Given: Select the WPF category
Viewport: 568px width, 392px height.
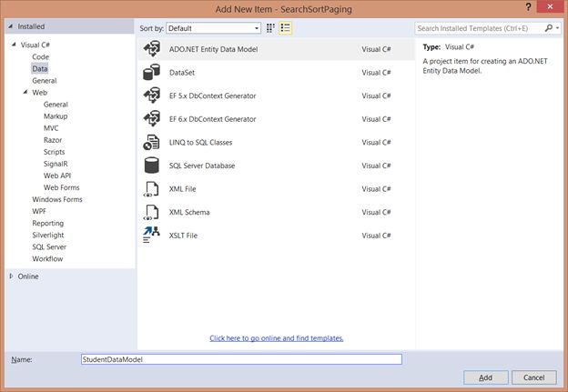Looking at the screenshot, I should pos(39,211).
